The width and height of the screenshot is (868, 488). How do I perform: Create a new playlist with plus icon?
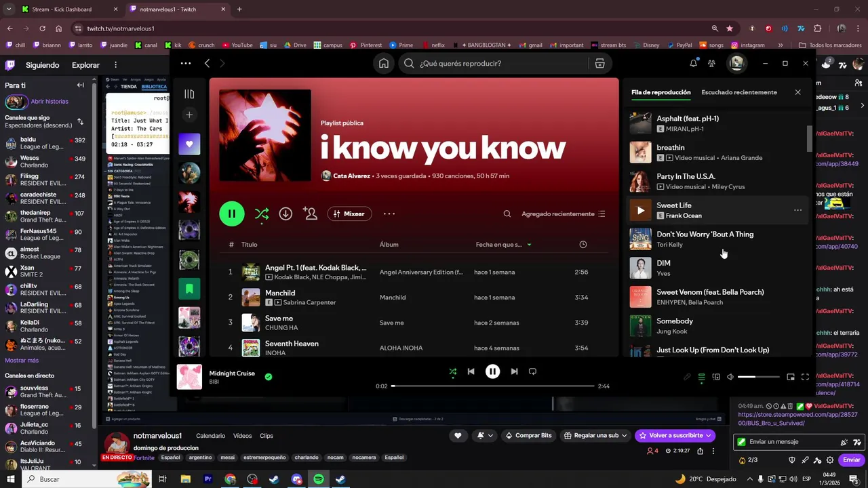[189, 115]
